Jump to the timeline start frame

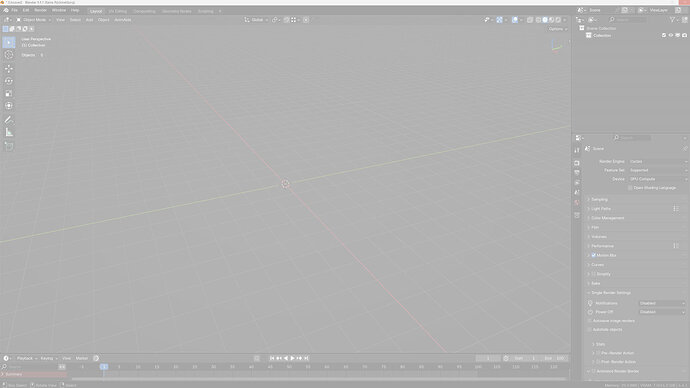click(x=272, y=358)
